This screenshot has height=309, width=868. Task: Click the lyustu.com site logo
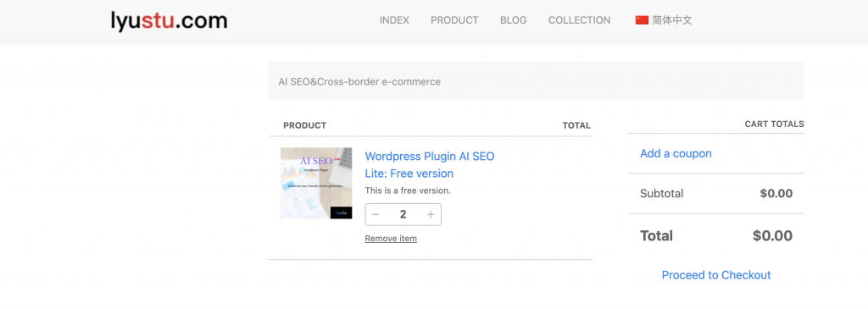169,21
